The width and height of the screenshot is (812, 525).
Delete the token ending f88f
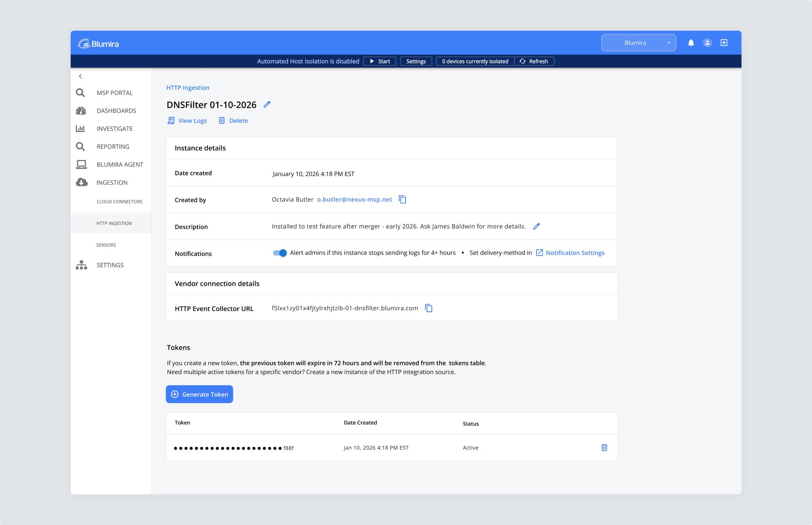click(x=605, y=447)
